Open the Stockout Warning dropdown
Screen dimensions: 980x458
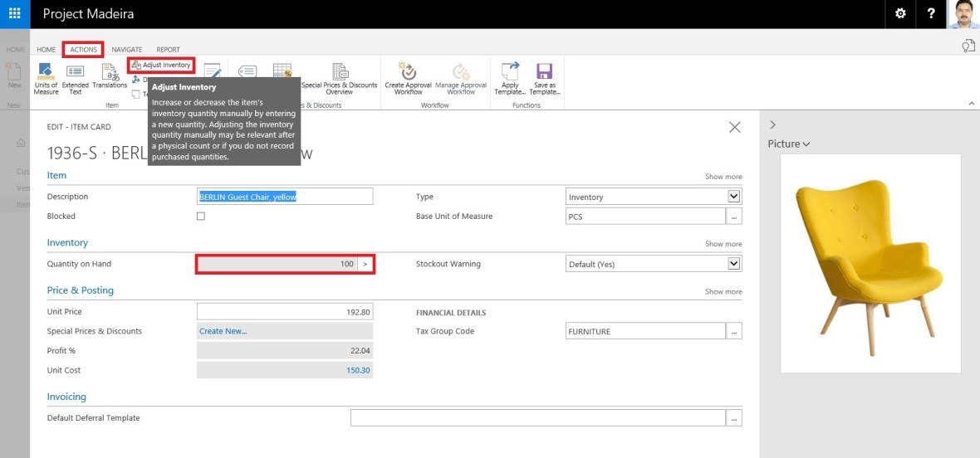click(x=733, y=264)
